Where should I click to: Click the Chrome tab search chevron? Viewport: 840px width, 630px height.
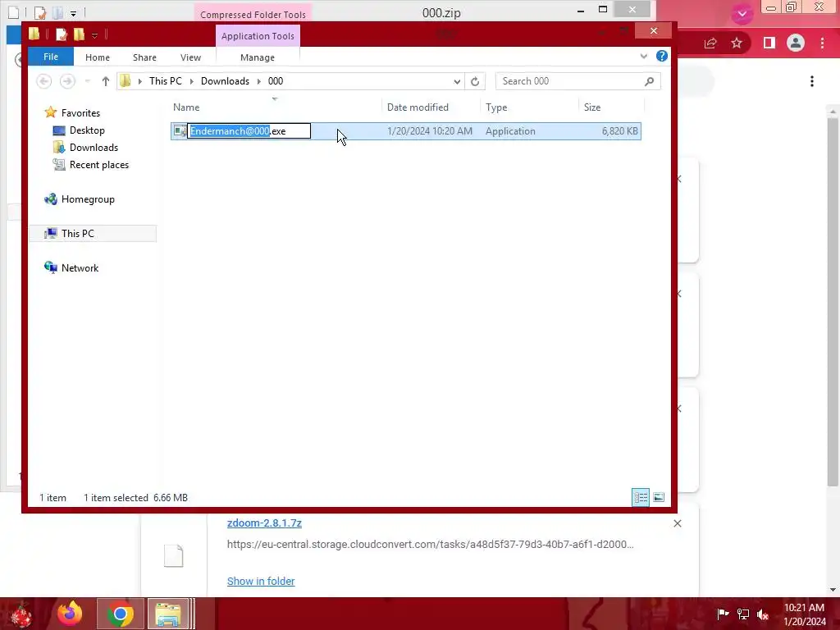pyautogui.click(x=742, y=13)
